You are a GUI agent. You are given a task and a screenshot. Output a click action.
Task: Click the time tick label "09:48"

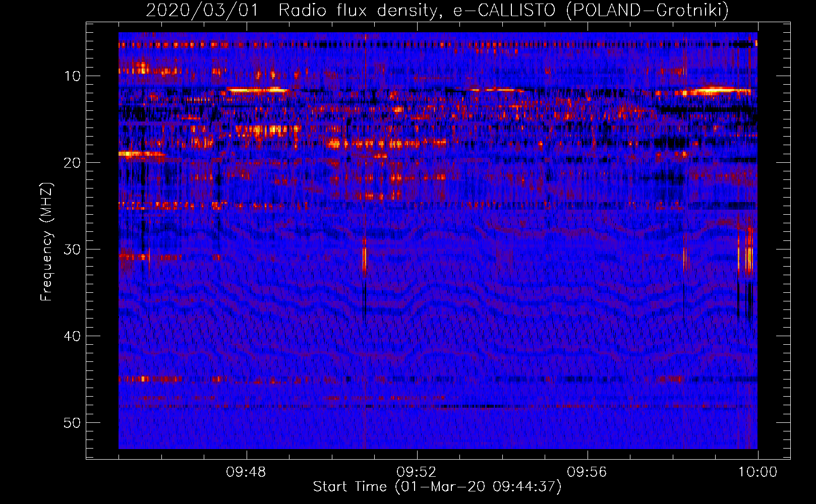pos(246,472)
